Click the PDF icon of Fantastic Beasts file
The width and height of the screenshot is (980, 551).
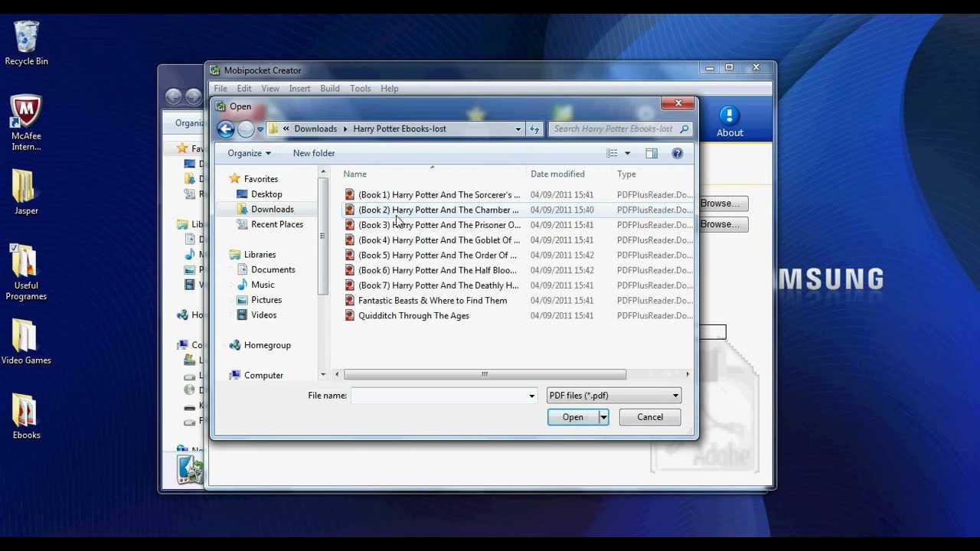click(x=349, y=301)
